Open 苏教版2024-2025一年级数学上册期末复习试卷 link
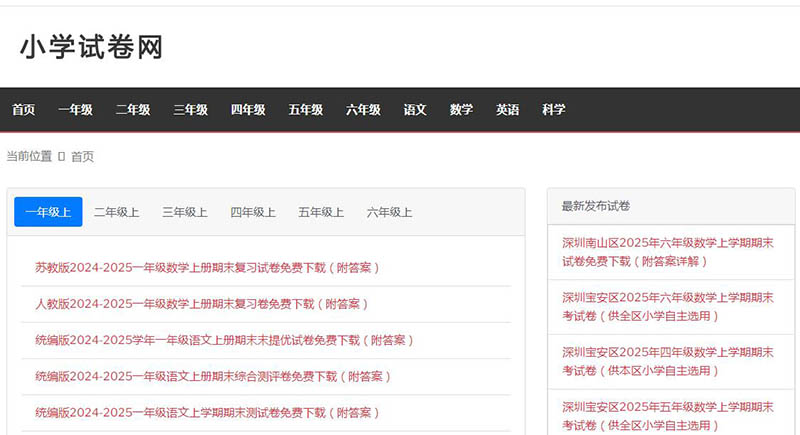 pos(207,268)
